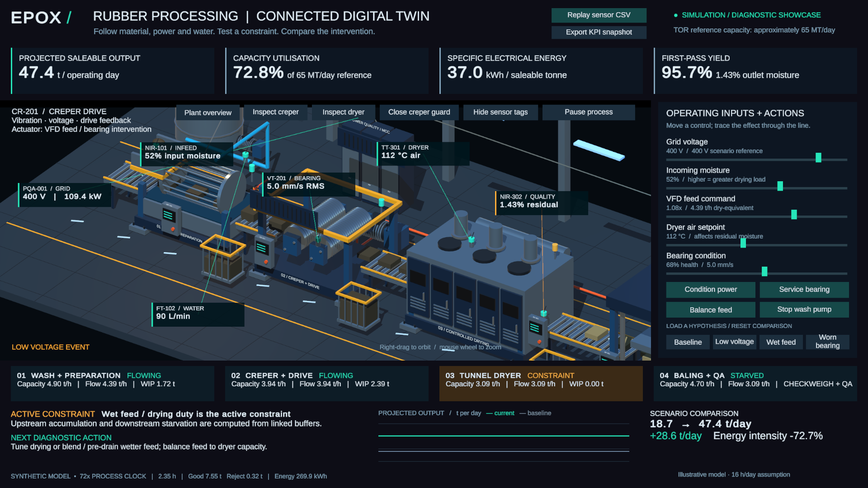Image resolution: width=868 pixels, height=488 pixels.
Task: Apply the Condition power action
Action: click(711, 290)
